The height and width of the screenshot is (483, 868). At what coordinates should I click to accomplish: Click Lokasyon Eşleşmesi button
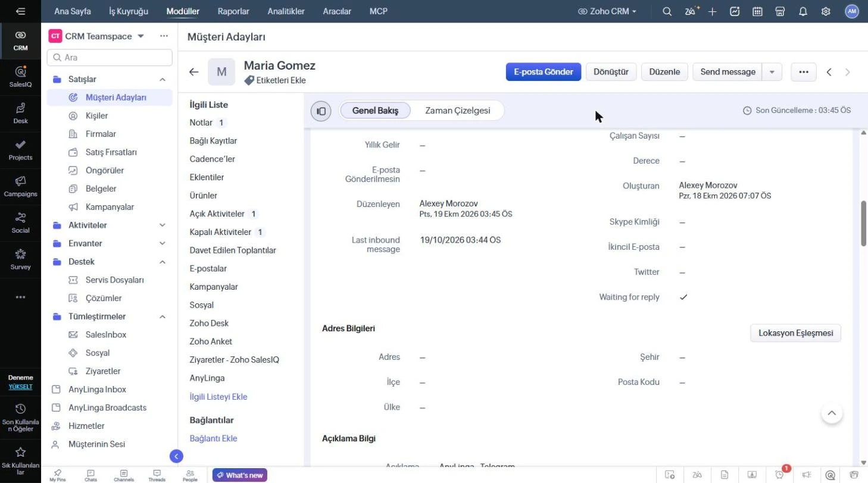pos(795,333)
